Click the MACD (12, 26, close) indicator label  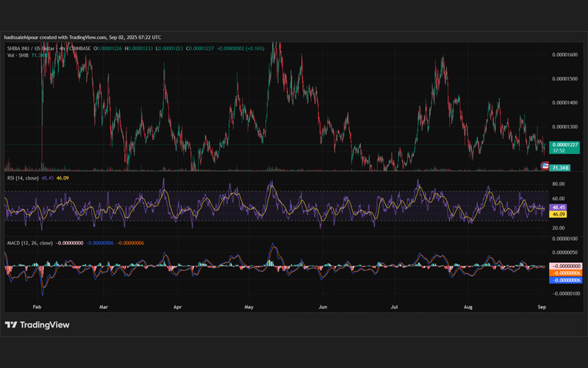pyautogui.click(x=30, y=243)
